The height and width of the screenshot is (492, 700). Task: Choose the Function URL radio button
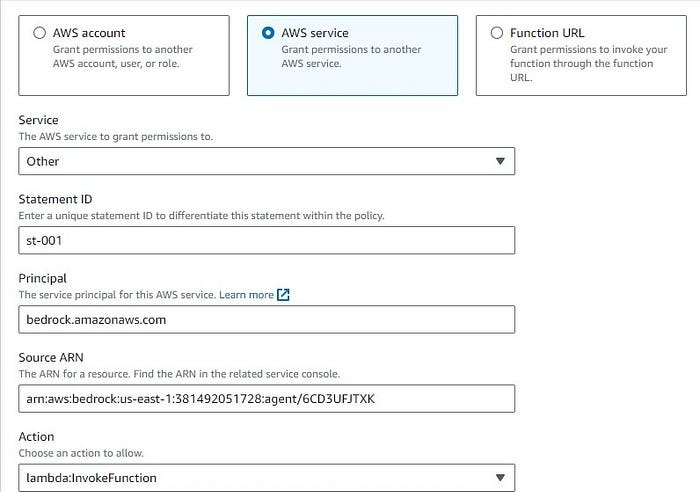[x=497, y=33]
